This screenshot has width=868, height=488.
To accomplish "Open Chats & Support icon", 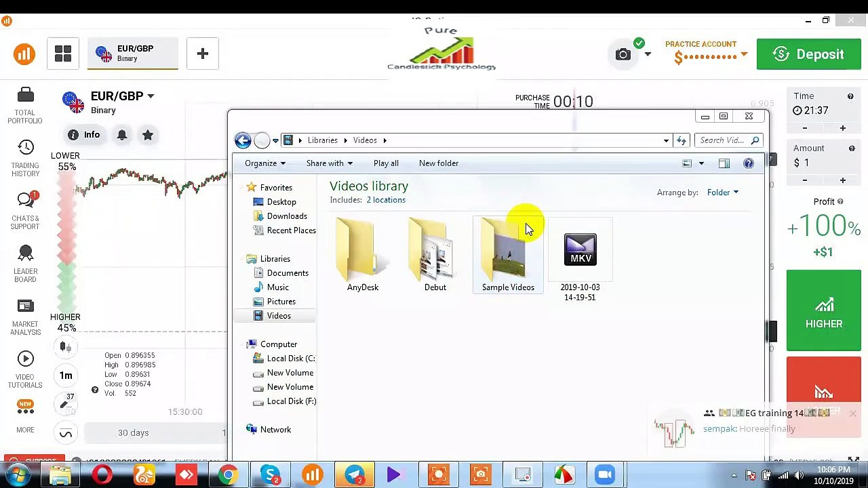I will pos(25,200).
